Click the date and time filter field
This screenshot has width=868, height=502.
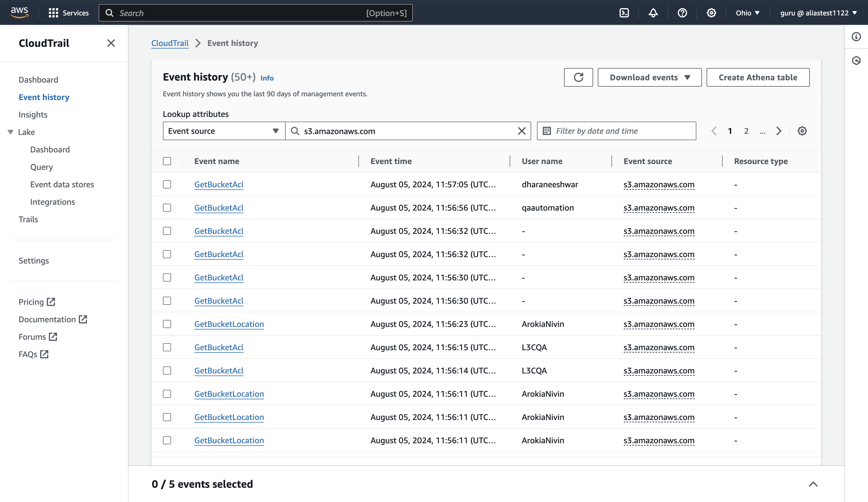click(x=616, y=131)
